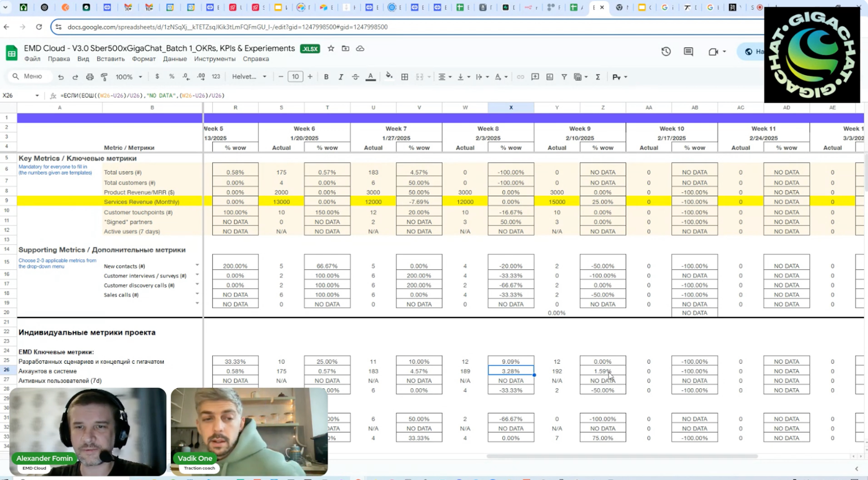The width and height of the screenshot is (868, 480).
Task: Open Формат menu
Action: point(144,59)
